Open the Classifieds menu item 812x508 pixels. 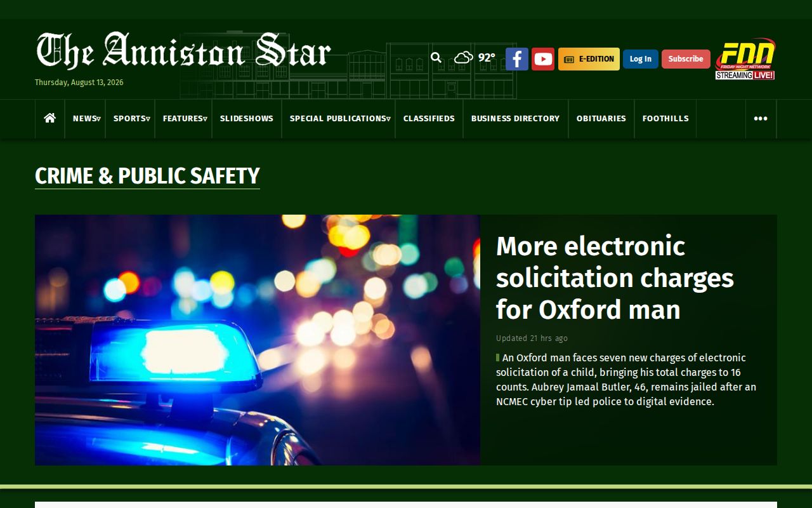pos(429,119)
